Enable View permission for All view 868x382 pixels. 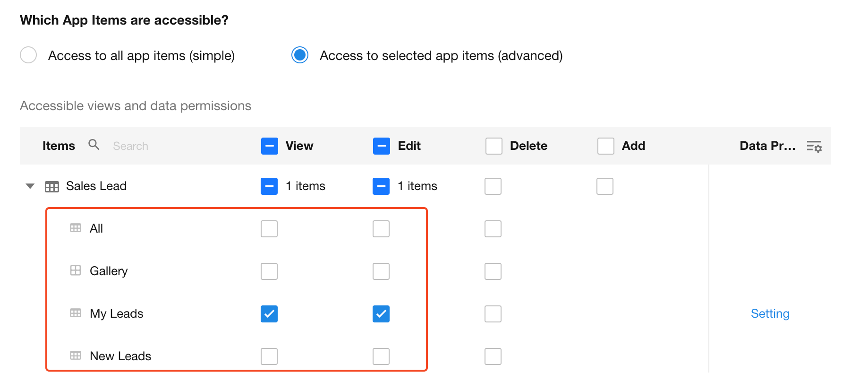269,229
